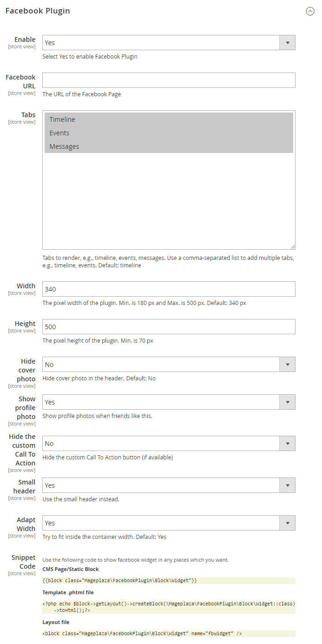Open the Hide custom Call To Action dropdown
322x644 pixels.
169,443
